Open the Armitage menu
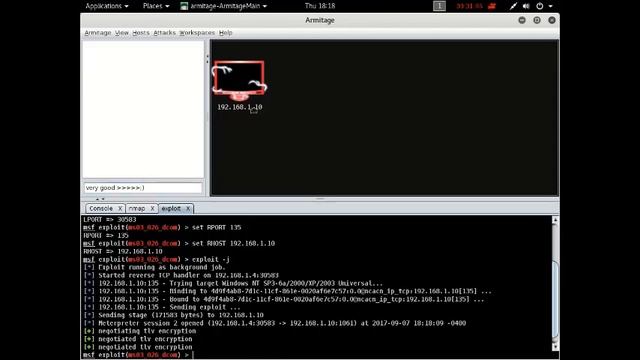This screenshot has height=360, width=640. [98, 33]
